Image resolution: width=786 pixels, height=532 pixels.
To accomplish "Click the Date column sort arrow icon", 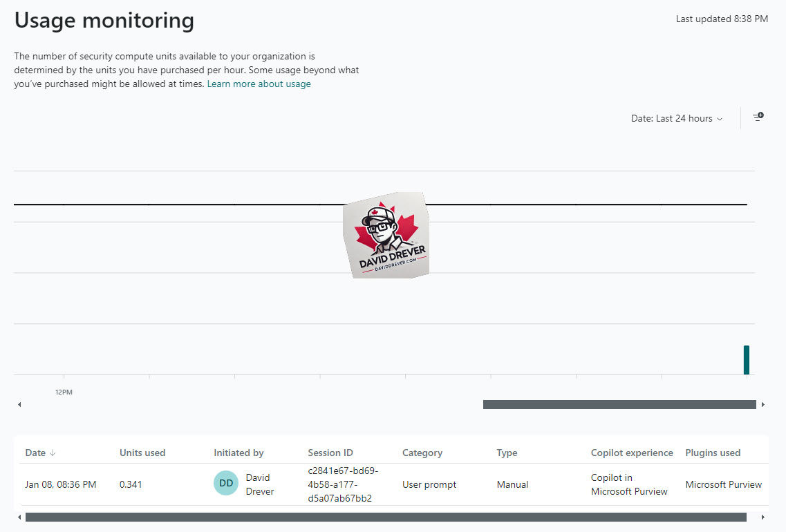I will [x=53, y=453].
